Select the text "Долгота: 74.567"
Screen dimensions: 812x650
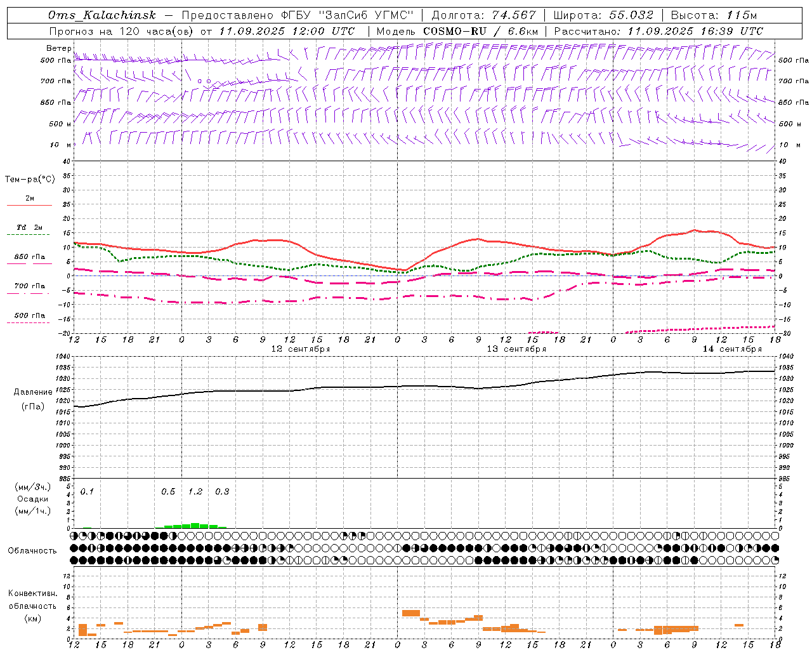[x=483, y=15]
